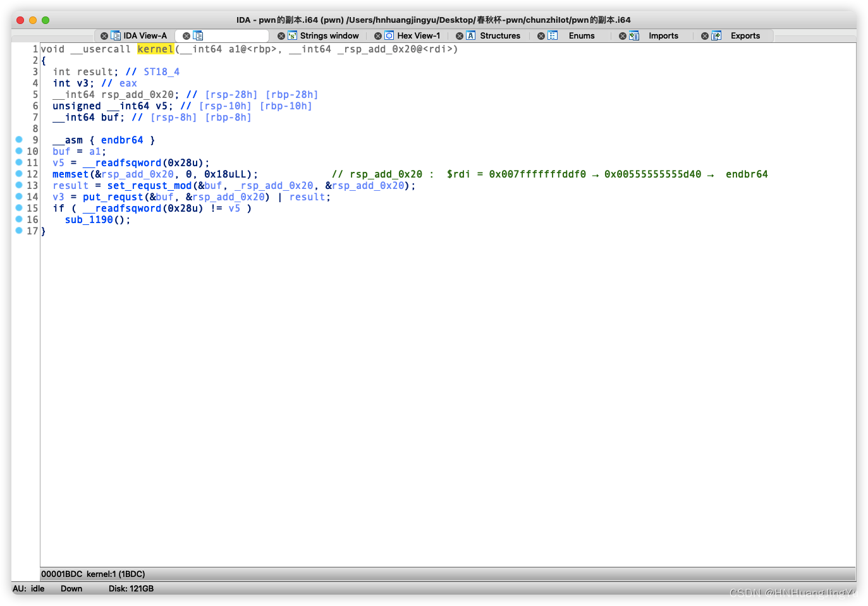The image size is (868, 606).
Task: Click the eax comment on line 4
Action: [128, 83]
